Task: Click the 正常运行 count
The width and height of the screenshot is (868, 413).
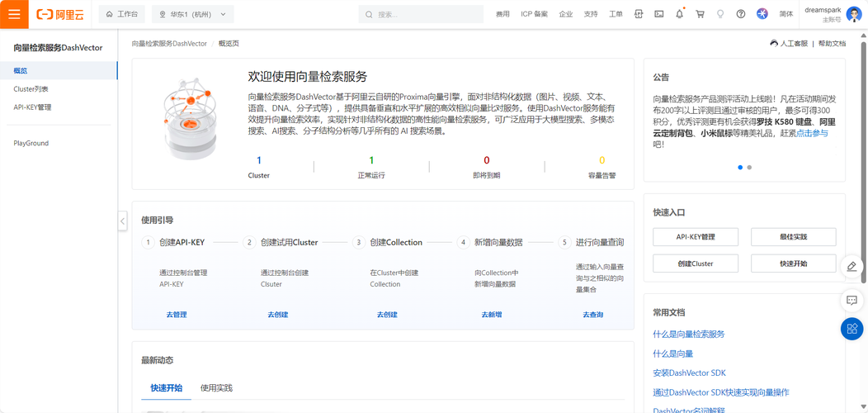Action: pyautogui.click(x=371, y=161)
